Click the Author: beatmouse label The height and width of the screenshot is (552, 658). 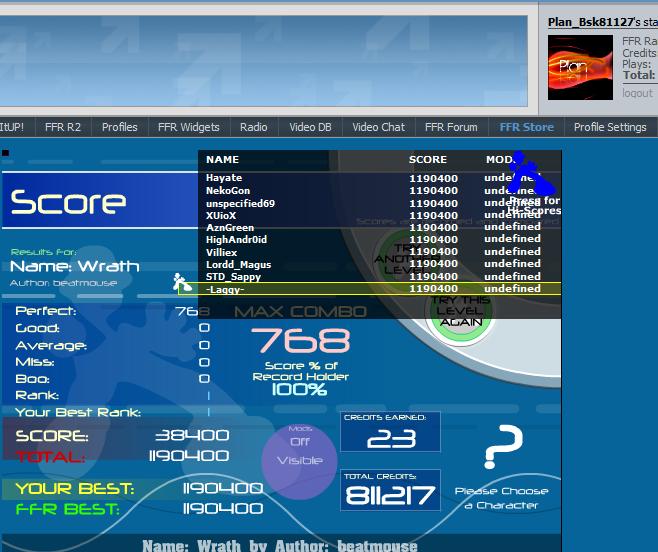click(x=63, y=283)
